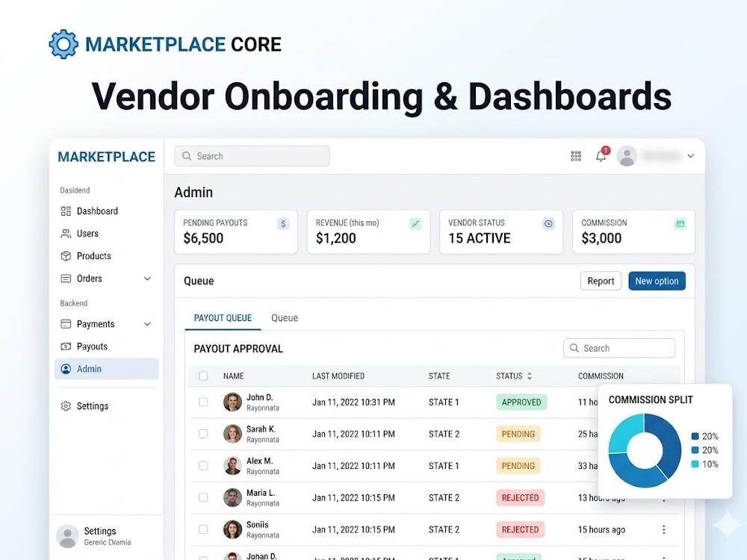Click the Users sidebar icon
The image size is (747, 560).
tap(66, 233)
